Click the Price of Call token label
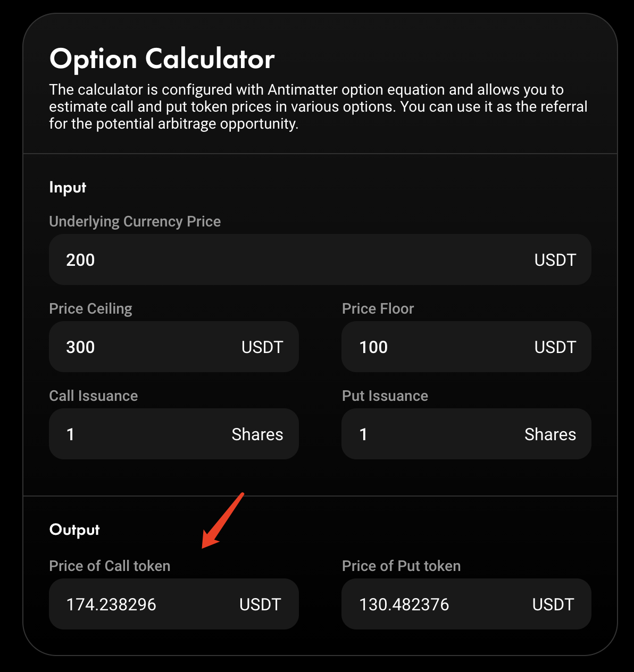 [110, 566]
